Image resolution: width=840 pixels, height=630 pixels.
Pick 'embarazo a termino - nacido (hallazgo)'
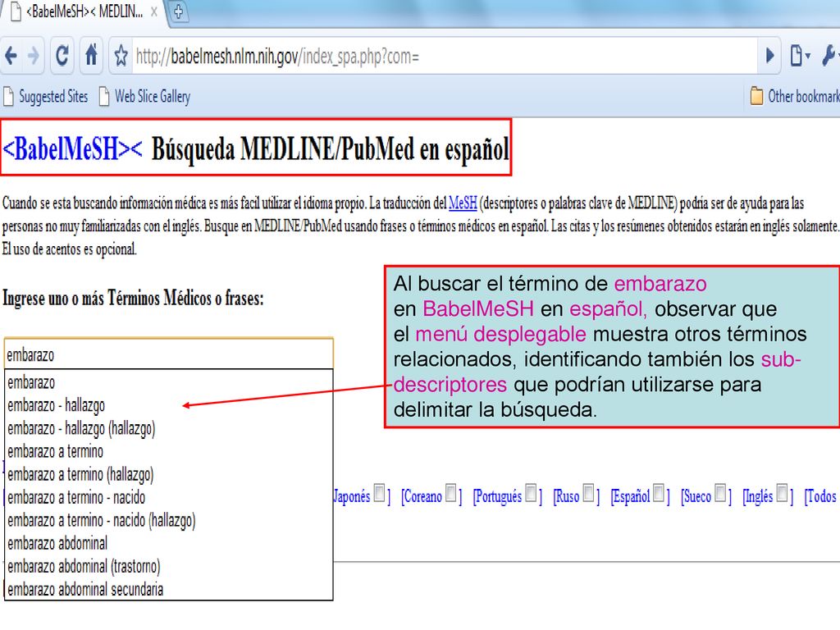169,521
